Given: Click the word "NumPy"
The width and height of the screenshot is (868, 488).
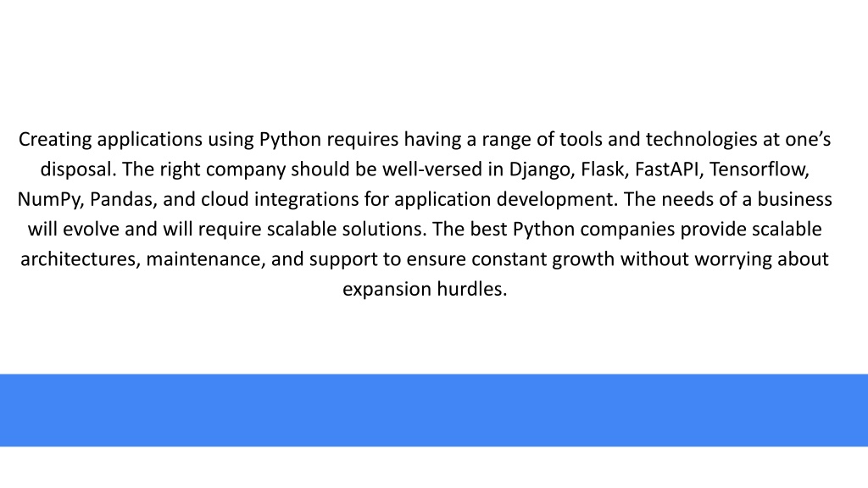Looking at the screenshot, I should click(50, 199).
